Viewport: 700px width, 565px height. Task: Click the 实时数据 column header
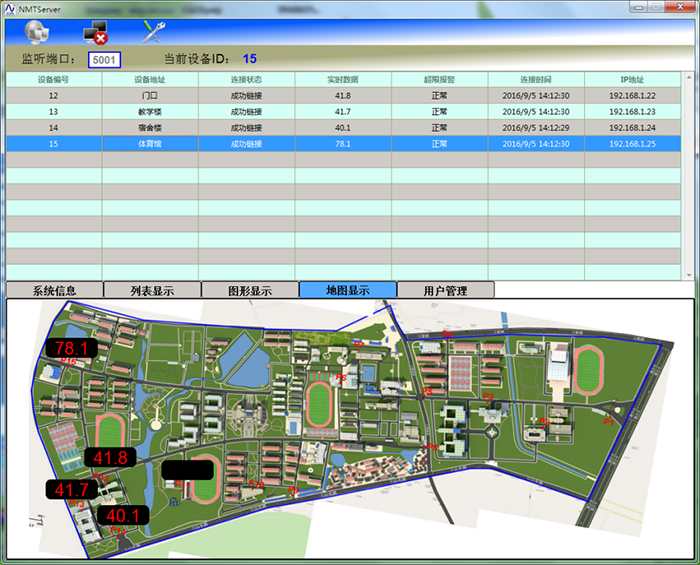click(343, 79)
